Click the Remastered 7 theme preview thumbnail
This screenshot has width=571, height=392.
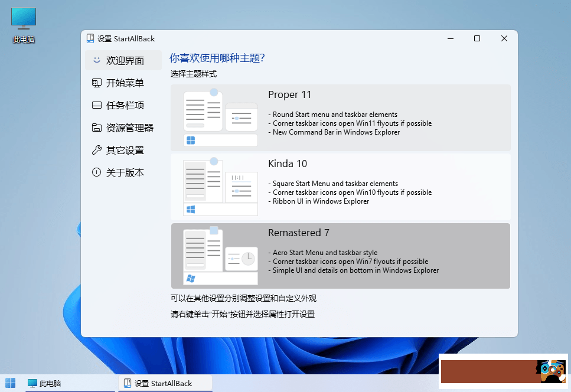(220, 256)
